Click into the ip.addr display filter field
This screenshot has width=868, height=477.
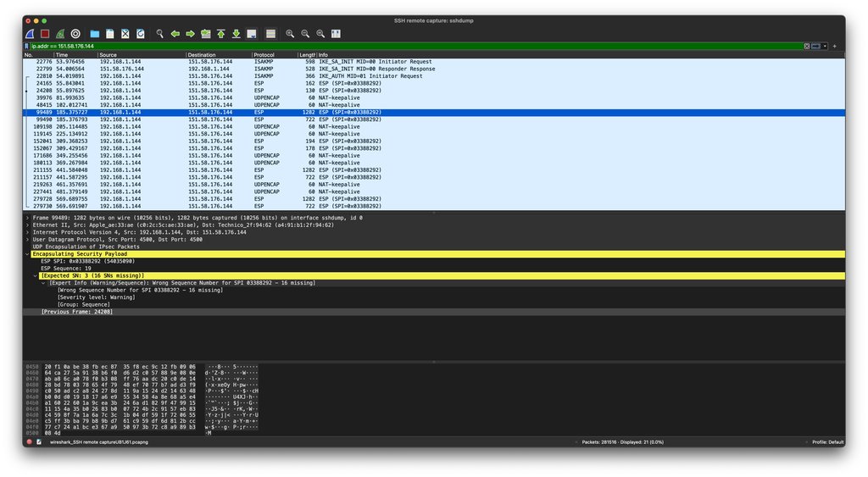[415, 47]
